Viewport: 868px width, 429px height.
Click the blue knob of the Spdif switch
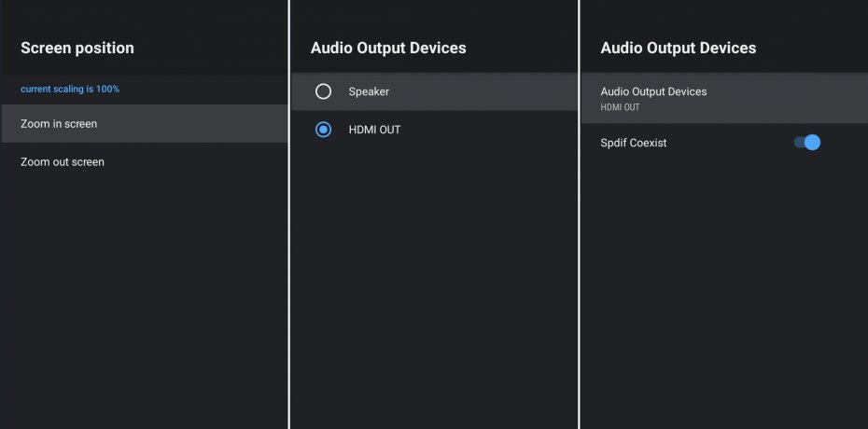(812, 143)
